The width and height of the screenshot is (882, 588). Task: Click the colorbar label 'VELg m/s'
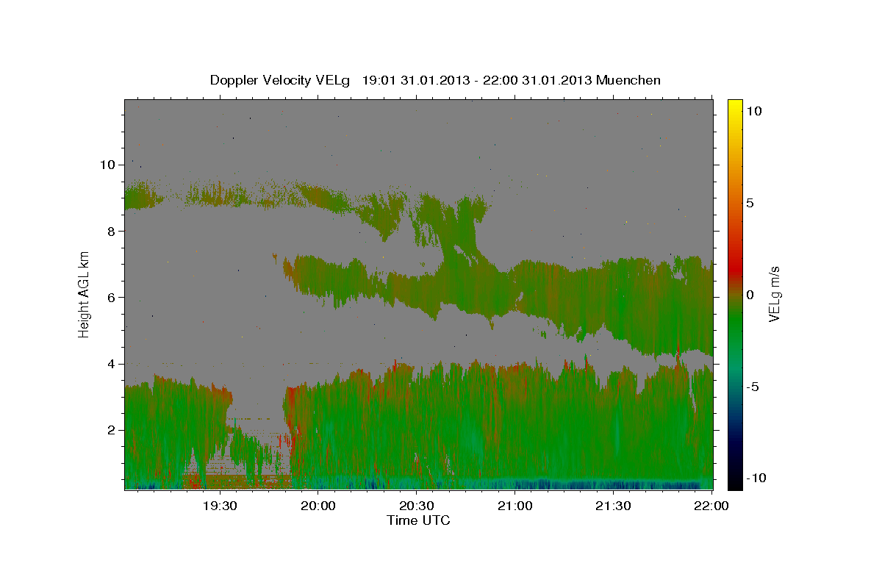(x=774, y=294)
